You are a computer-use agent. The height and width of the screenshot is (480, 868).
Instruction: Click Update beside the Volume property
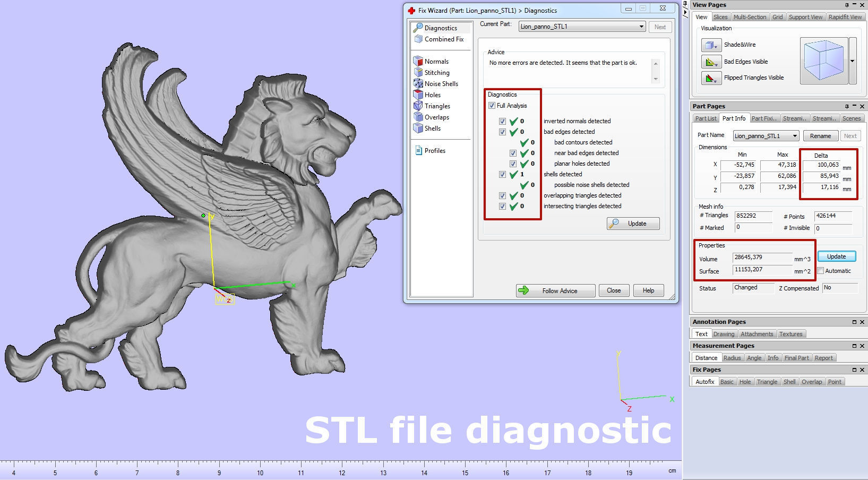tap(836, 256)
